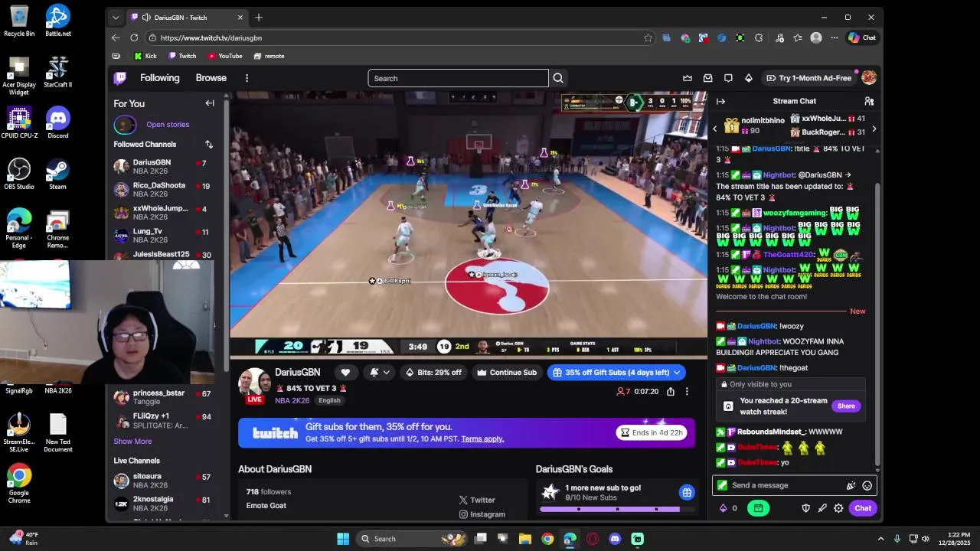Viewport: 980px width, 551px height.
Task: Switch to the Following tab
Action: point(159,78)
